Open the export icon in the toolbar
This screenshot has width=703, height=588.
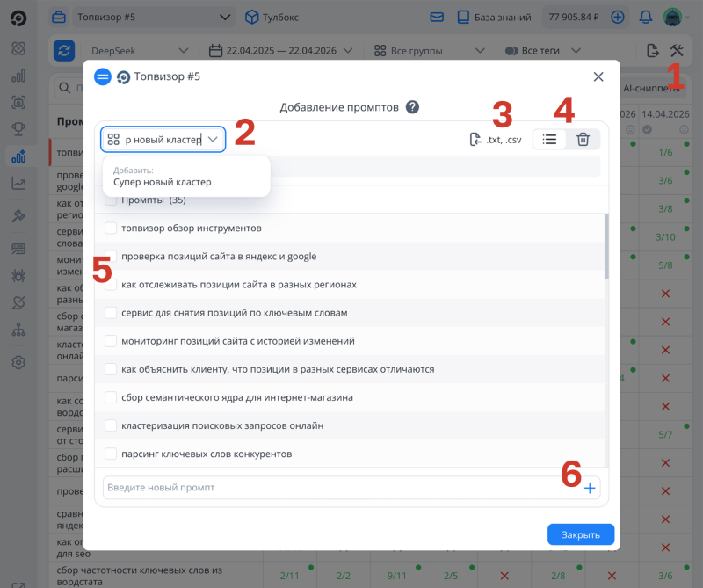click(652, 50)
